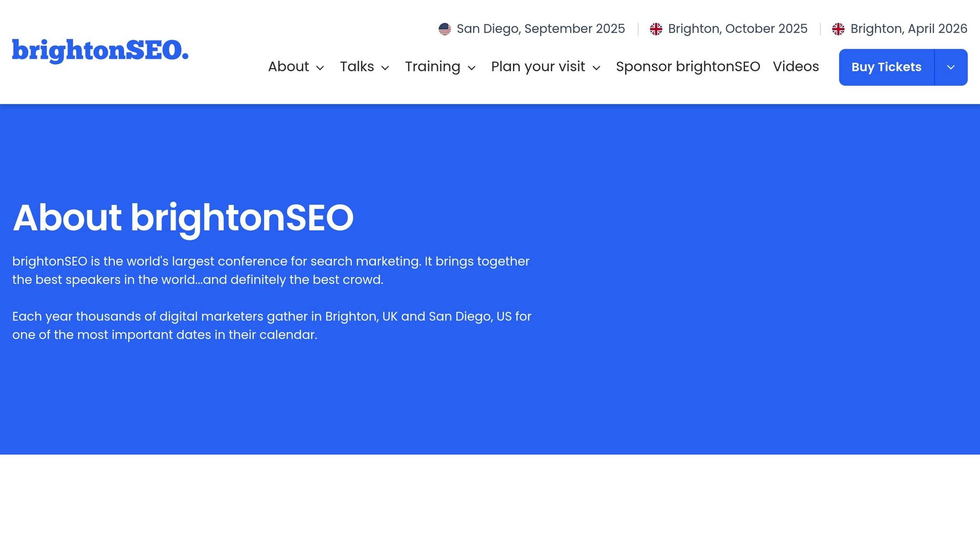The width and height of the screenshot is (980, 551).
Task: Open Brighton, October 2025 event link
Action: click(737, 29)
